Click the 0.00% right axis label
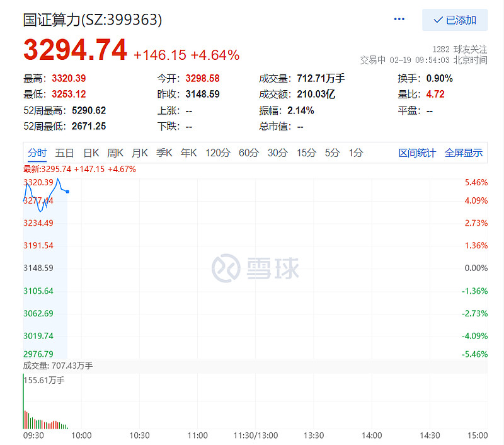Image resolution: width=504 pixels, height=445 pixels. [476, 268]
